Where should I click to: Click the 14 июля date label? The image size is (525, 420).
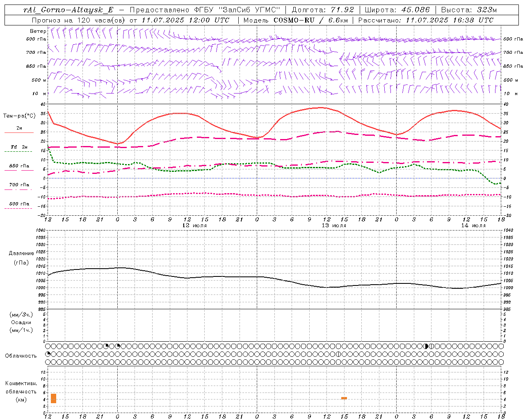(x=473, y=226)
